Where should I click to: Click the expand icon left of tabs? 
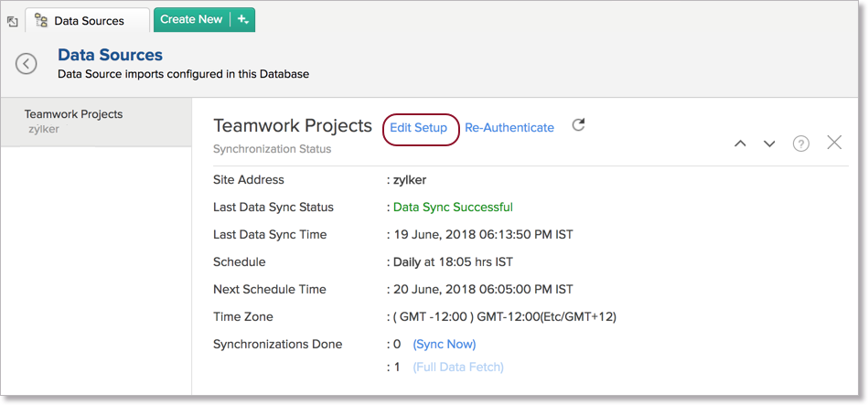point(12,22)
